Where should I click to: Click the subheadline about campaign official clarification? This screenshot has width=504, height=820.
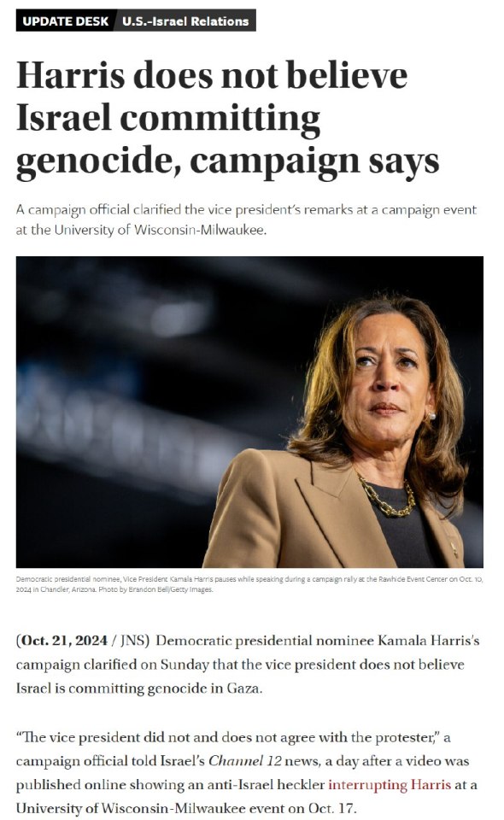(246, 220)
